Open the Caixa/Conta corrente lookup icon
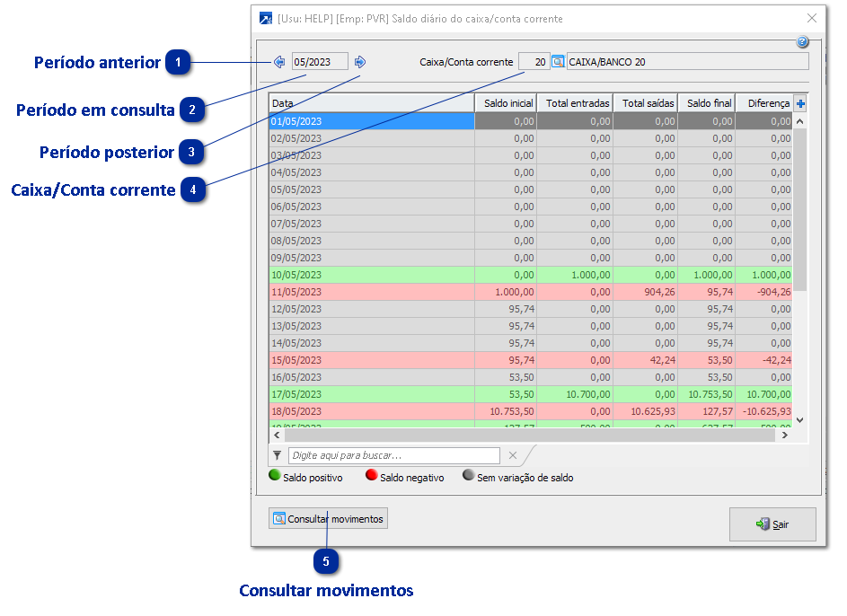Viewport: 847px width, 616px height. point(557,62)
